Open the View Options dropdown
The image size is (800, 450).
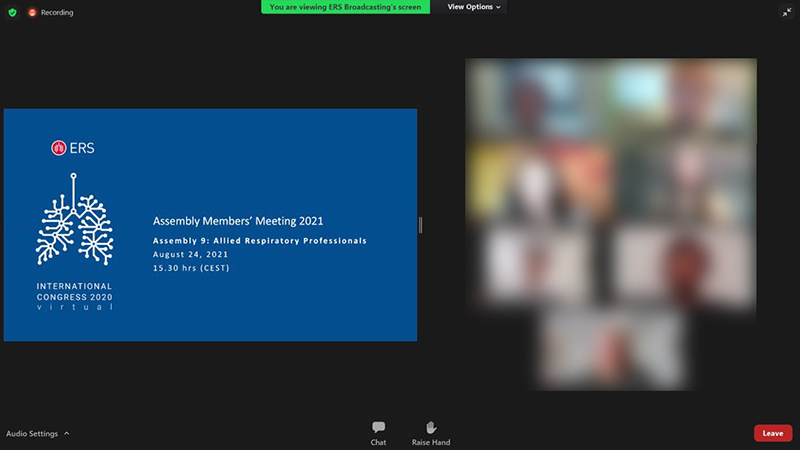tap(473, 7)
